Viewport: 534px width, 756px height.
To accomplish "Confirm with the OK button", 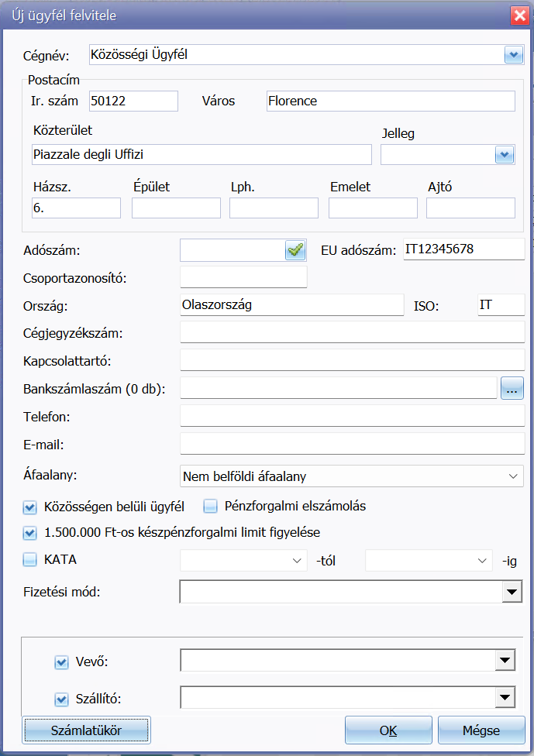I will [388, 730].
